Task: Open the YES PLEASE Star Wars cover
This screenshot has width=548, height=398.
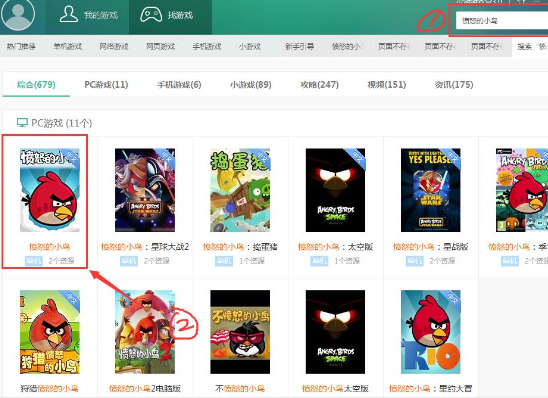Action: [431, 190]
